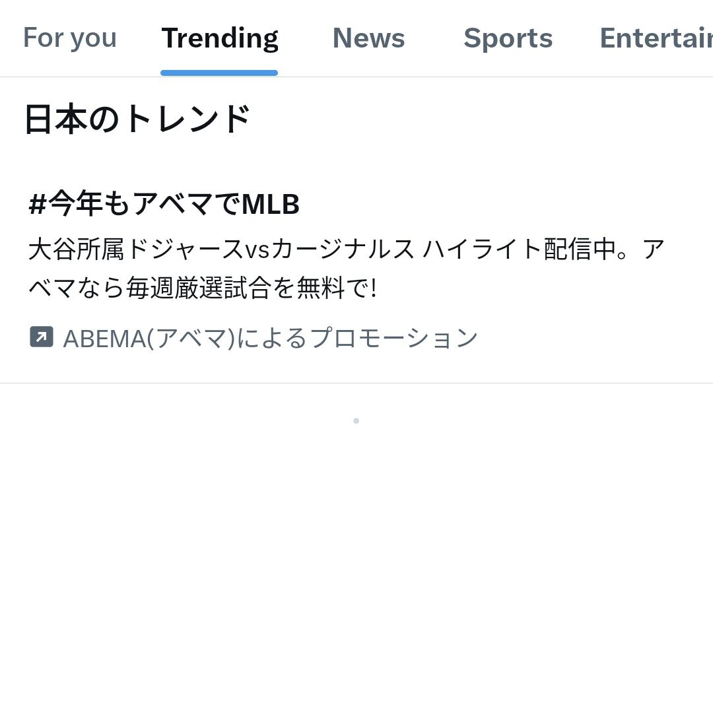Open the partially visible Entertainment tab
The height and width of the screenshot is (728, 713).
point(655,38)
